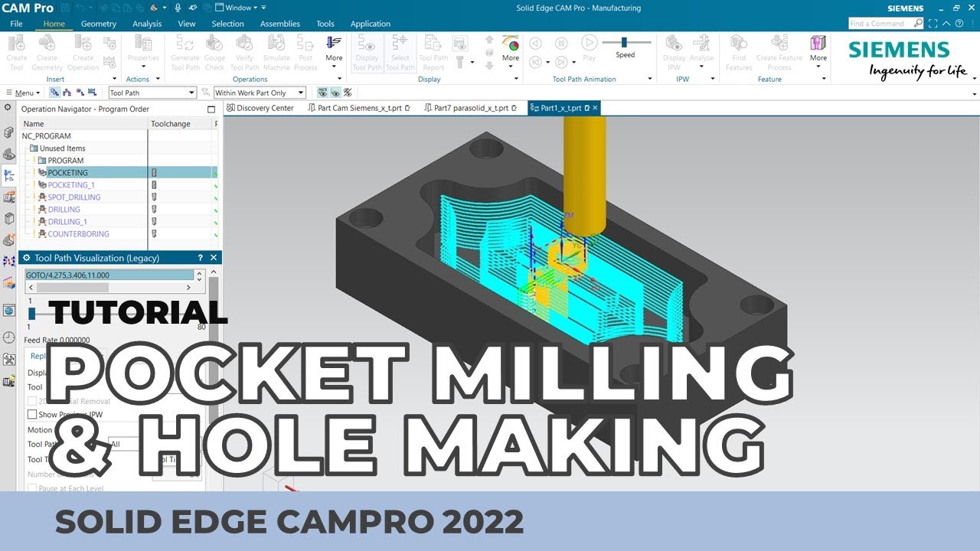Click Play in Tool Path Animation
The image size is (980, 551).
589,49
